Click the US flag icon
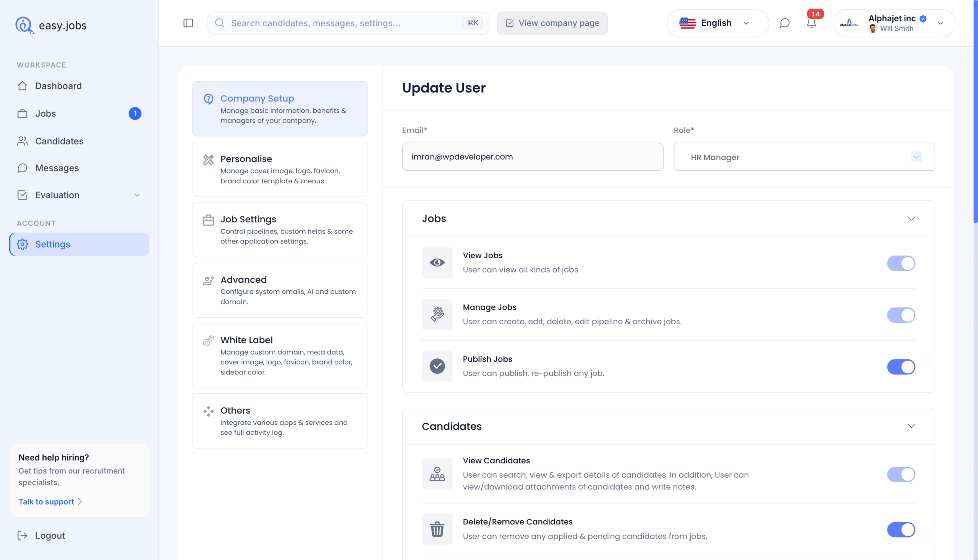The image size is (978, 560). coord(687,23)
